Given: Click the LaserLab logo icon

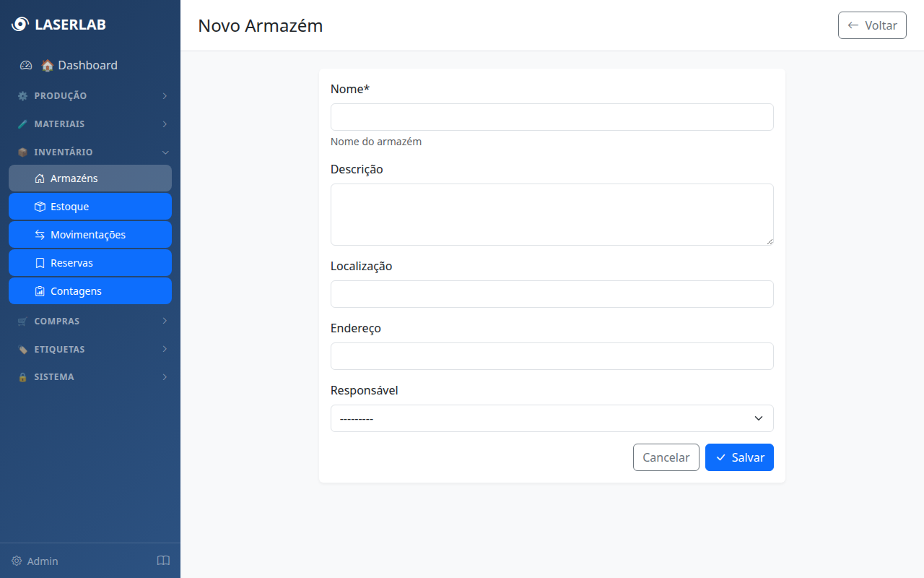Looking at the screenshot, I should point(20,25).
